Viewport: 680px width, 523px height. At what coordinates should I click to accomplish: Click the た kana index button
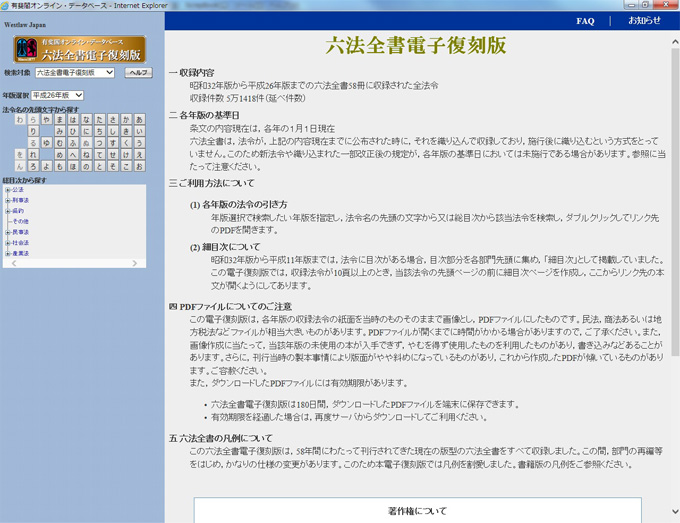[x=100, y=119]
